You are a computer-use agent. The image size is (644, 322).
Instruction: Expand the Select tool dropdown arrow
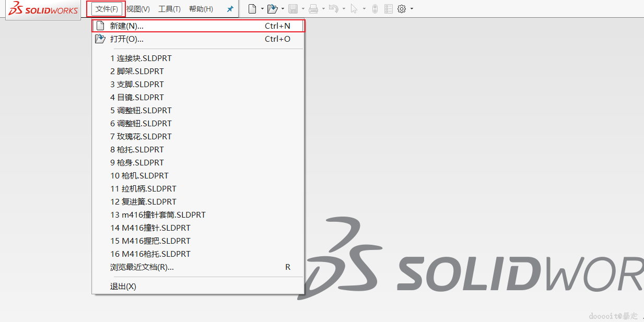coord(364,9)
